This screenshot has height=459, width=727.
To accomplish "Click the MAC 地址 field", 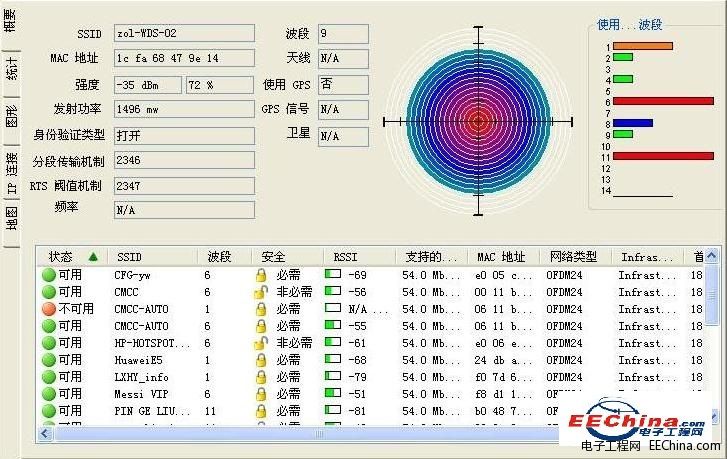I will click(184, 58).
